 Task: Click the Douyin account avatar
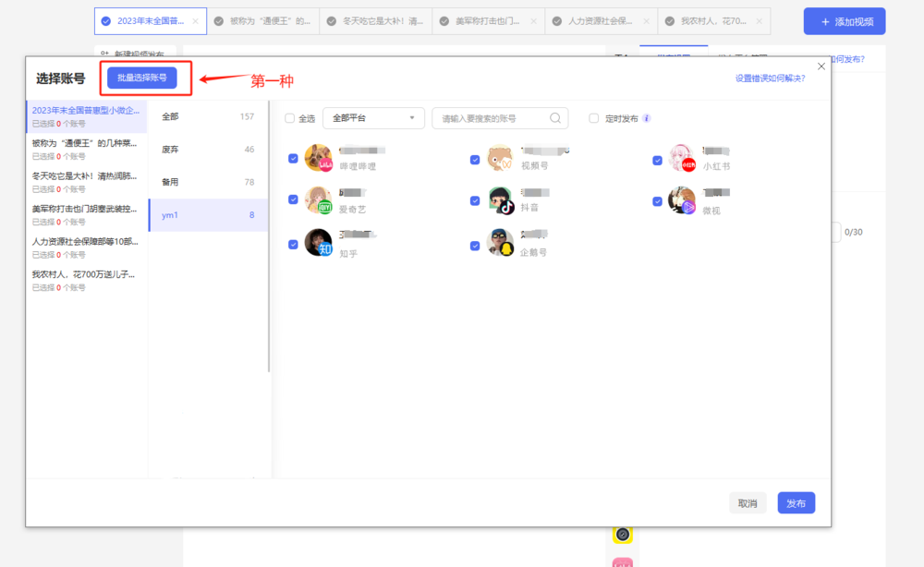pyautogui.click(x=500, y=200)
